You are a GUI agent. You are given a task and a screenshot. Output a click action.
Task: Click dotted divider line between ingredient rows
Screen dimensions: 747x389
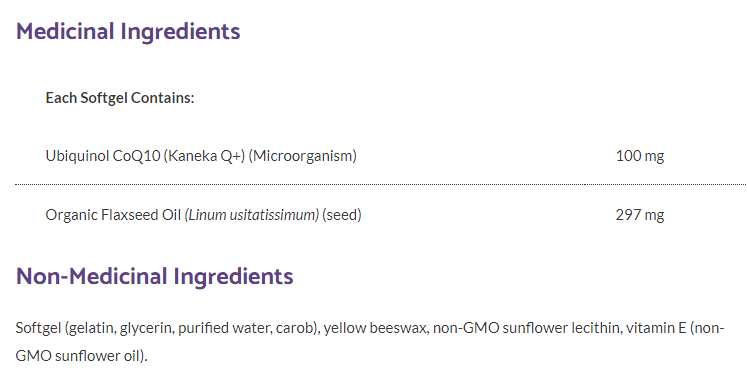381,184
